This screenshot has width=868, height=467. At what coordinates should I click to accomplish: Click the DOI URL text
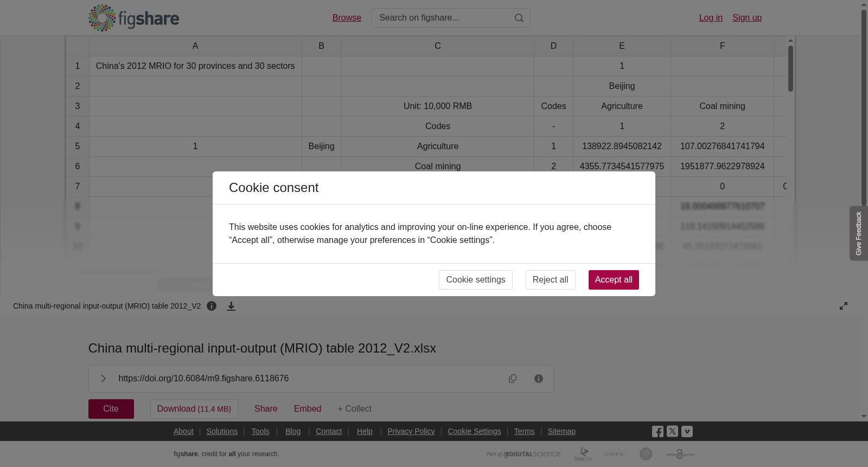203,379
